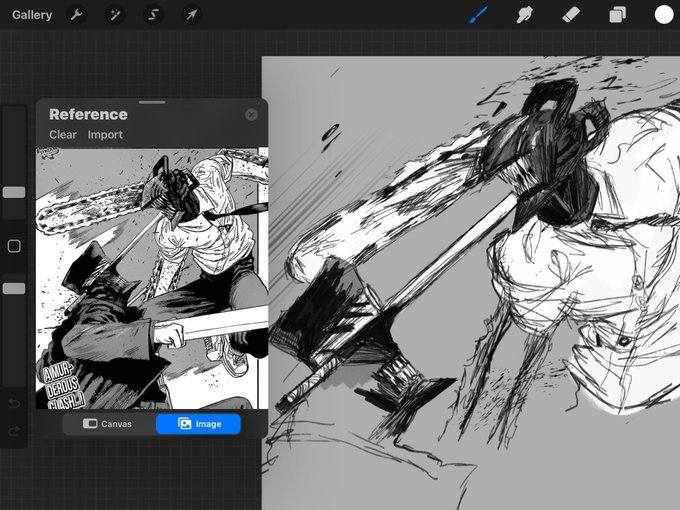Tap the drawing canvas sketch area
The image size is (680, 510).
click(471, 283)
